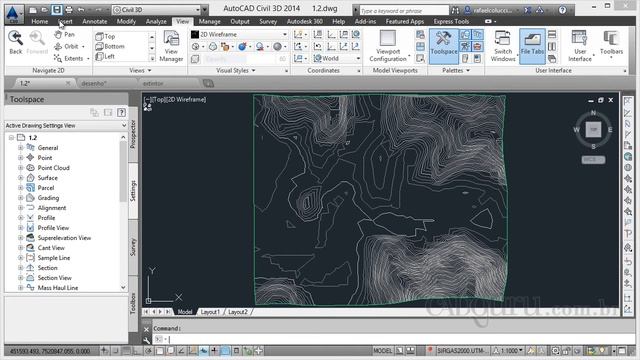Open the Survey ribbon tab
The height and width of the screenshot is (360, 640).
pos(268,21)
